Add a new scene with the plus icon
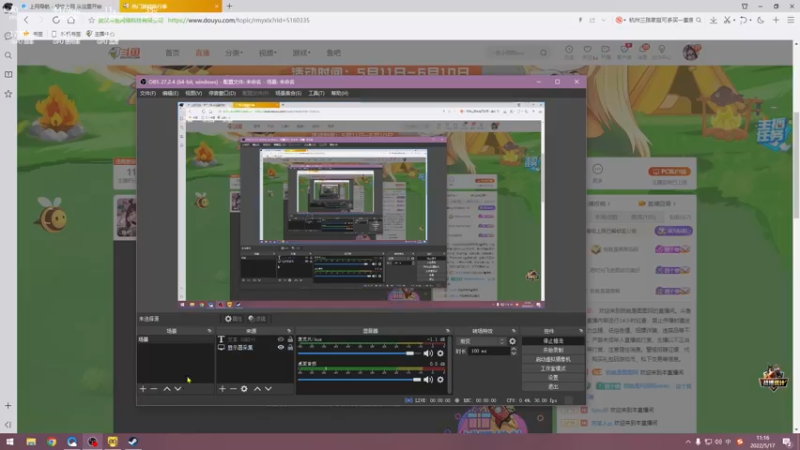This screenshot has width=800, height=450. pyautogui.click(x=143, y=389)
